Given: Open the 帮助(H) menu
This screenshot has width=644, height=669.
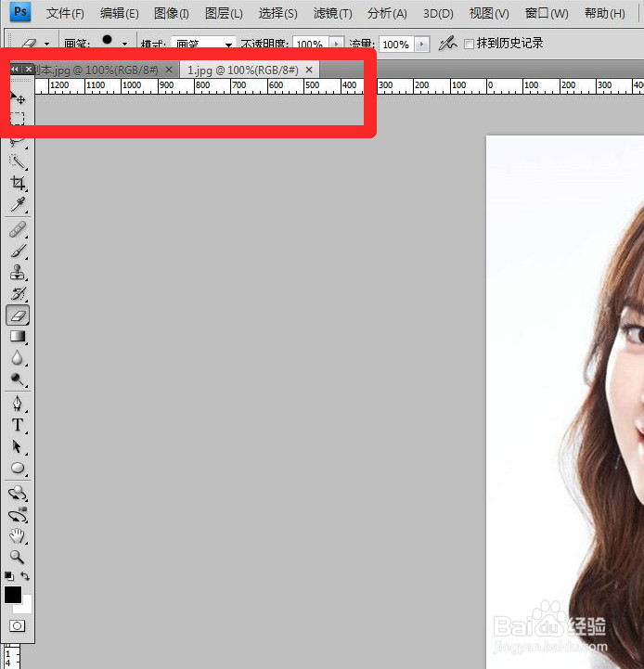Looking at the screenshot, I should [x=605, y=13].
